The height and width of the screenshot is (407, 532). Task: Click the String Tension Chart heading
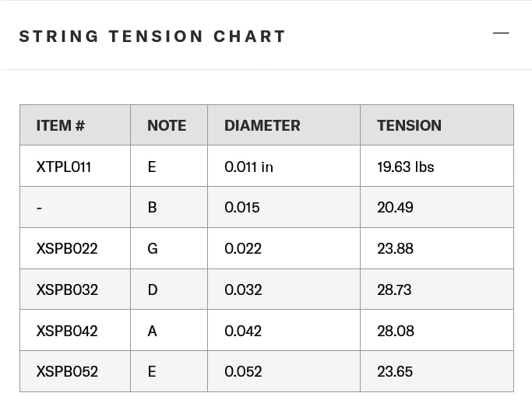(153, 37)
